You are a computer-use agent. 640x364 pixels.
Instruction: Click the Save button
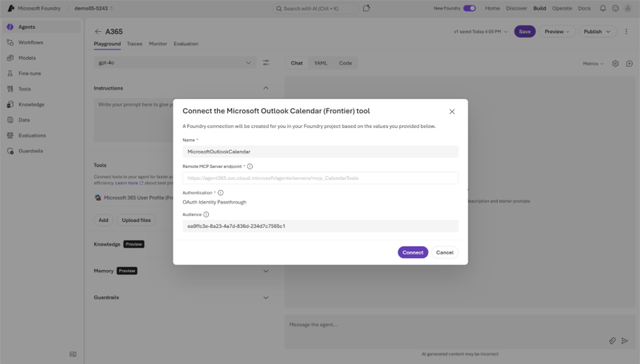[524, 31]
